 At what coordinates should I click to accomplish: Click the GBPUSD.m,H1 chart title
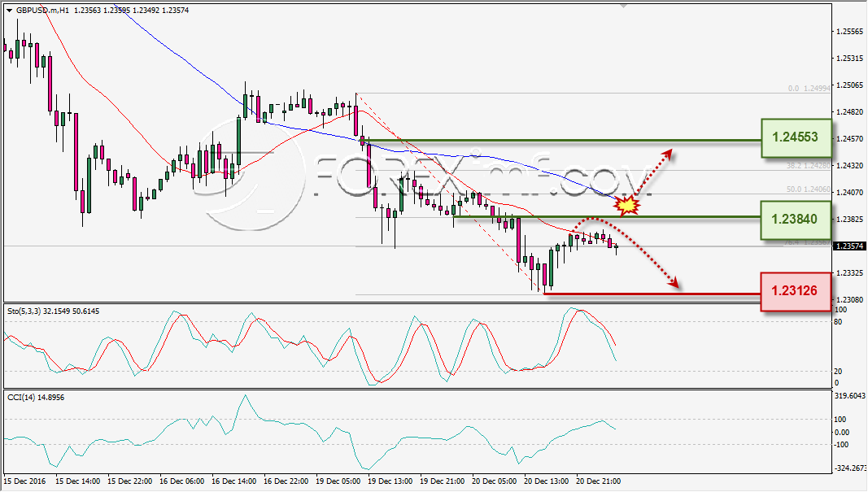42,10
